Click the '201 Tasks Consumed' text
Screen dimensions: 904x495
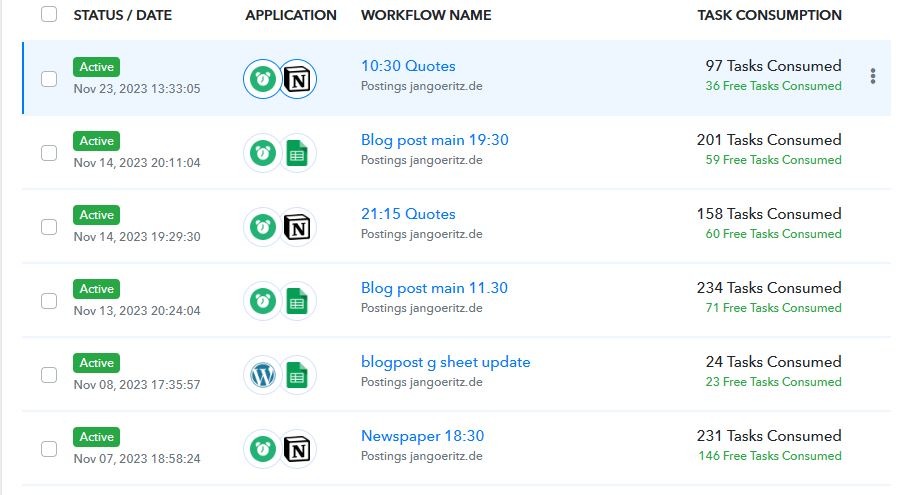pyautogui.click(x=769, y=139)
